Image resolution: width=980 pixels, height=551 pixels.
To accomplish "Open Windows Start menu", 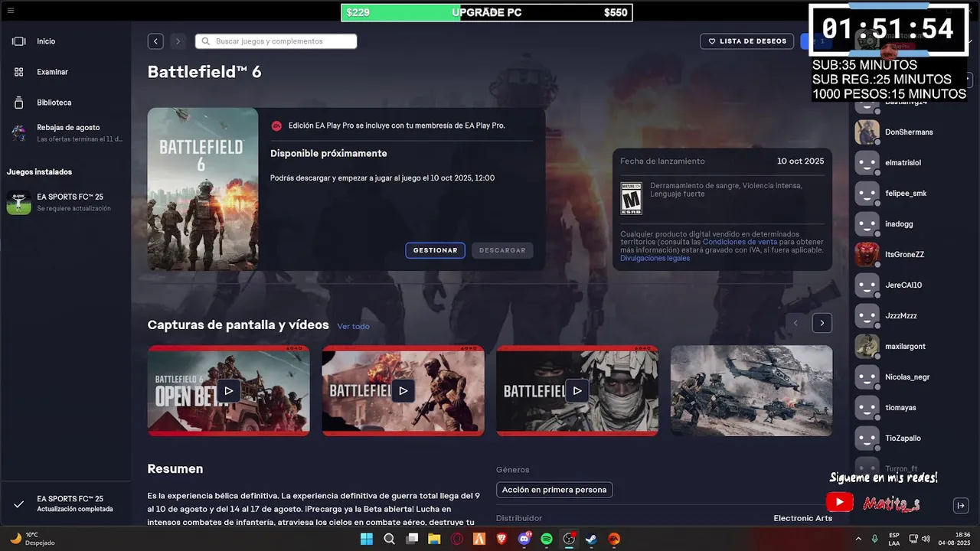I will tap(367, 539).
